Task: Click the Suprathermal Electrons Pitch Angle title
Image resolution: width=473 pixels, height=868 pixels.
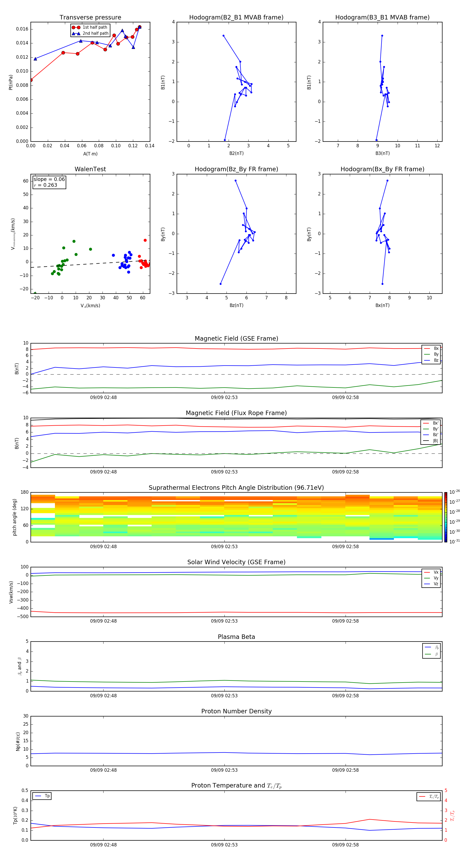Action: click(236, 488)
